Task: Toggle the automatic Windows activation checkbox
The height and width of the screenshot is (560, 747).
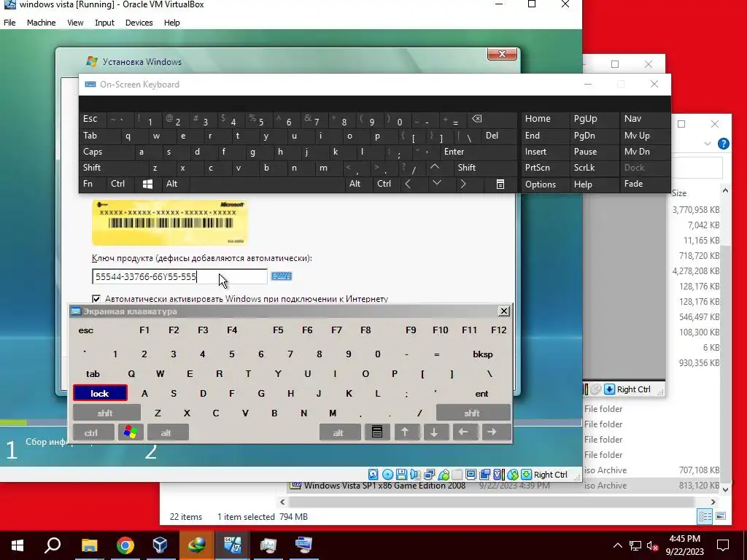Action: (x=96, y=298)
